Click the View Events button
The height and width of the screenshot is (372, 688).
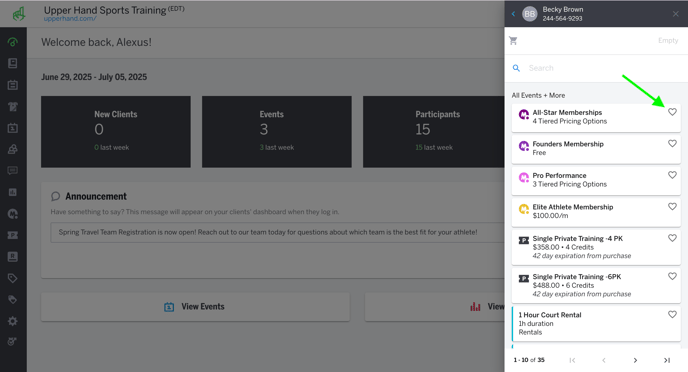[195, 307]
